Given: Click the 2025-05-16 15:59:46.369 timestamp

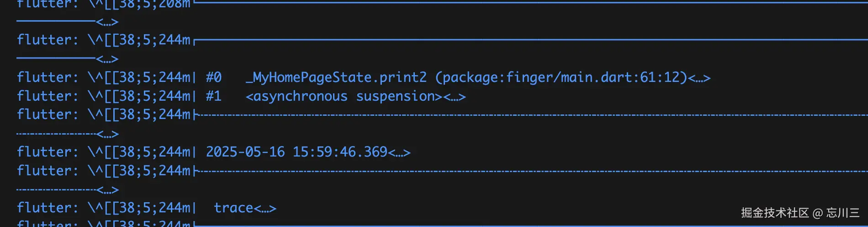Looking at the screenshot, I should point(296,152).
